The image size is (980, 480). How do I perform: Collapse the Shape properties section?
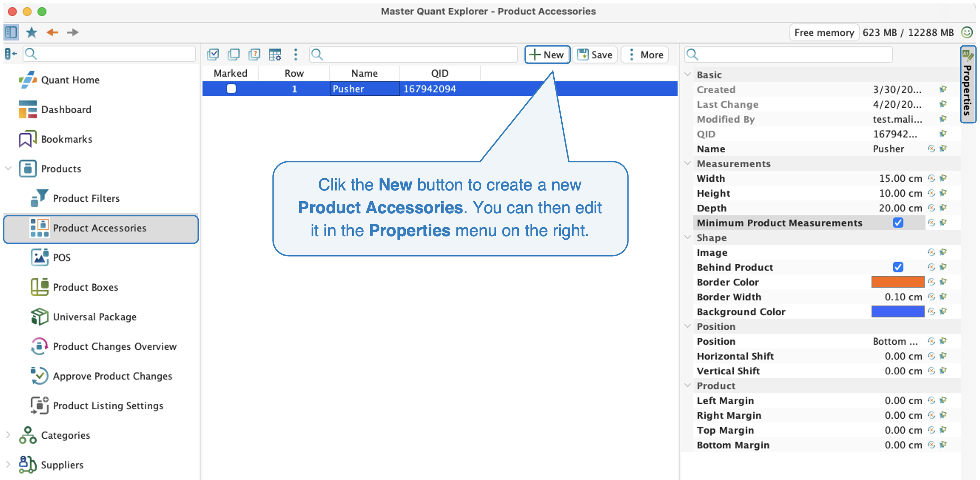point(687,237)
